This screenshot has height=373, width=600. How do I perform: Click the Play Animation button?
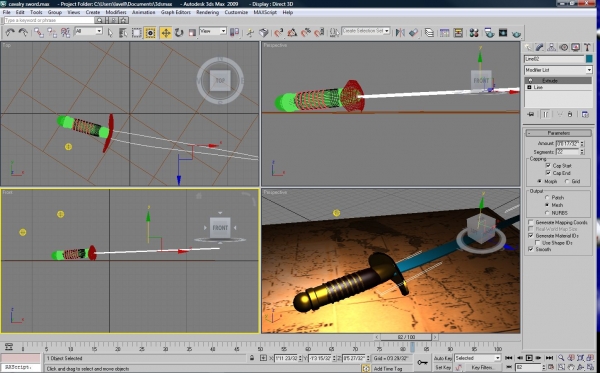[x=529, y=358]
